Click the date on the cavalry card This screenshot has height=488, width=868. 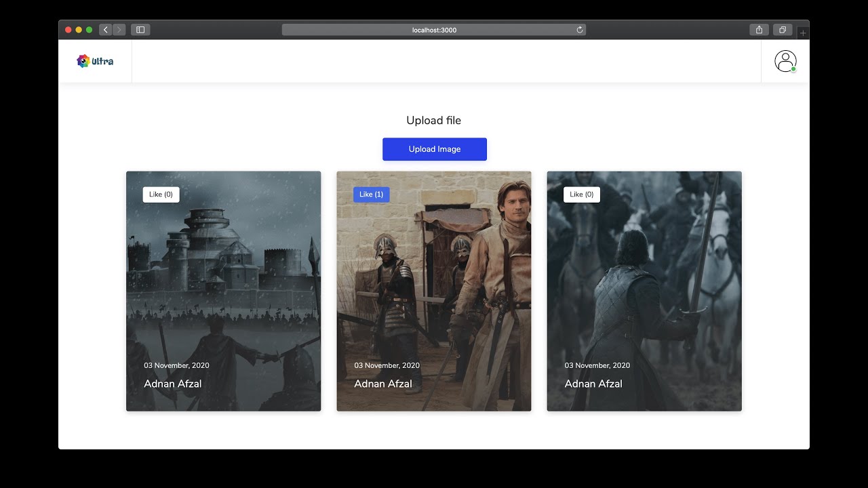597,365
